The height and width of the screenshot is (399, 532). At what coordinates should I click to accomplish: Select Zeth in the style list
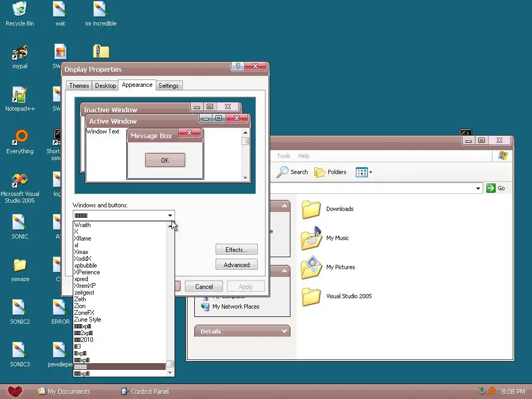pyautogui.click(x=119, y=299)
